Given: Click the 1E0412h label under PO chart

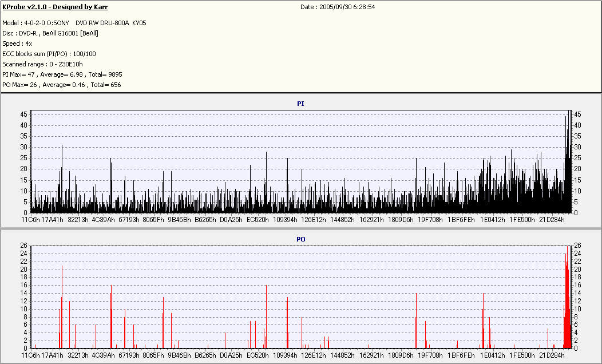Looking at the screenshot, I should coord(493,355).
